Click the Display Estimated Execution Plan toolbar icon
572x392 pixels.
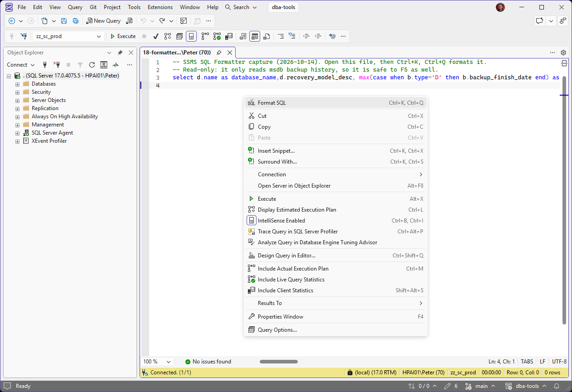[x=168, y=36]
